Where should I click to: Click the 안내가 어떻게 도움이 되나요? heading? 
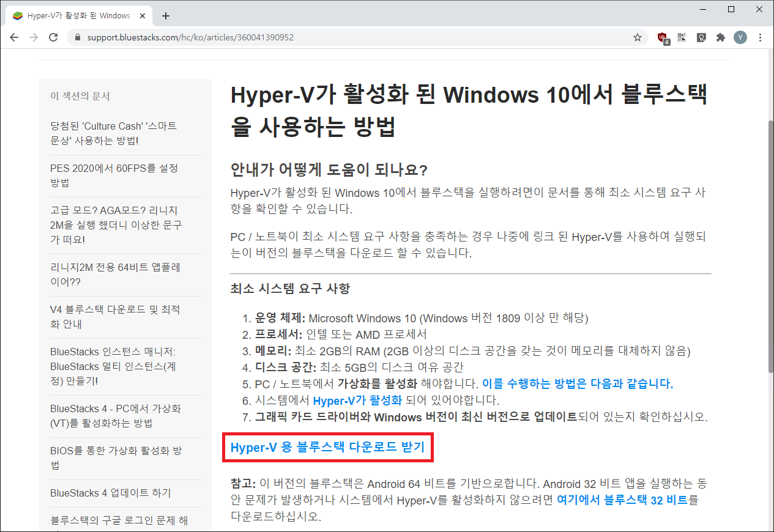(329, 170)
